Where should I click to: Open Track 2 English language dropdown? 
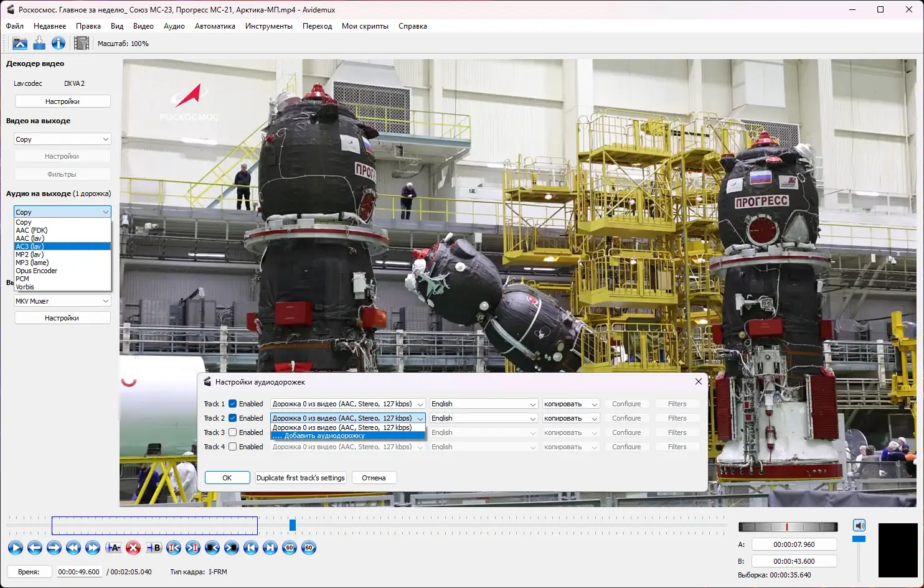coord(484,418)
